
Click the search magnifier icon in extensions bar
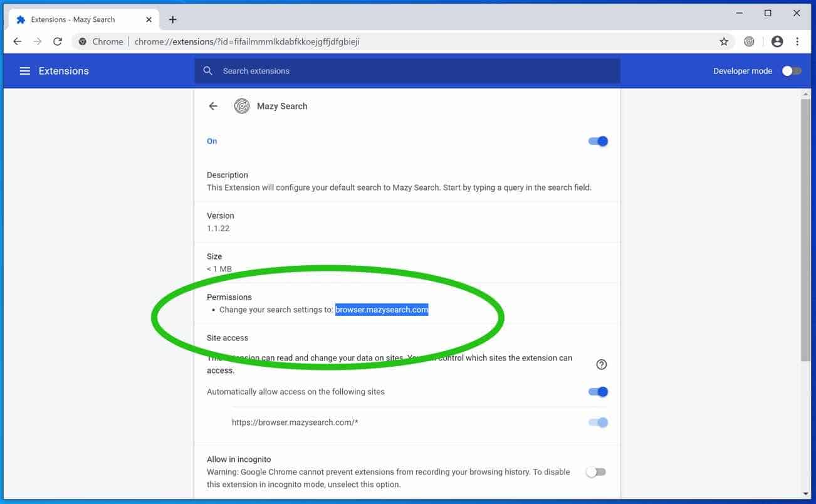(208, 71)
